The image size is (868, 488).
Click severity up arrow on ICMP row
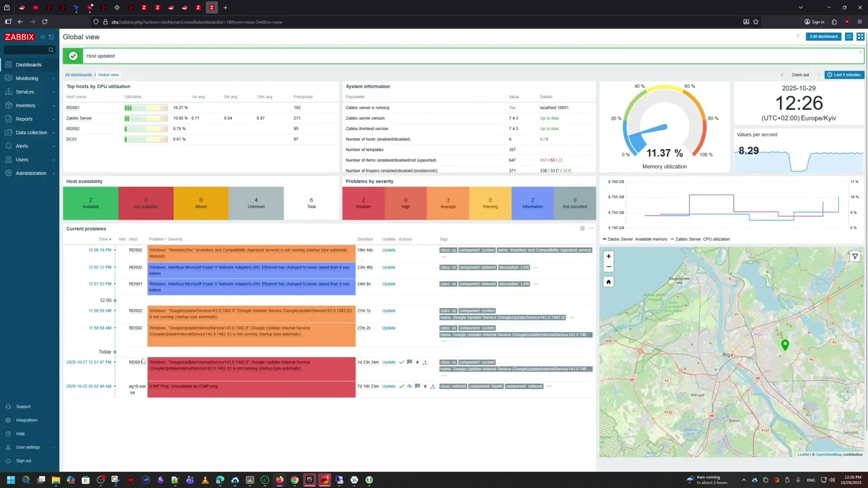[425, 386]
